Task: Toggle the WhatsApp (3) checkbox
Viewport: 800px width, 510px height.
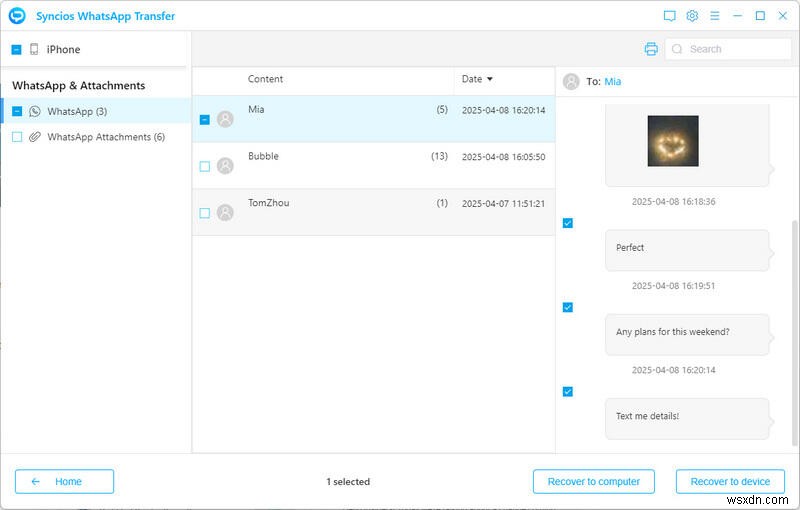Action: 17,111
